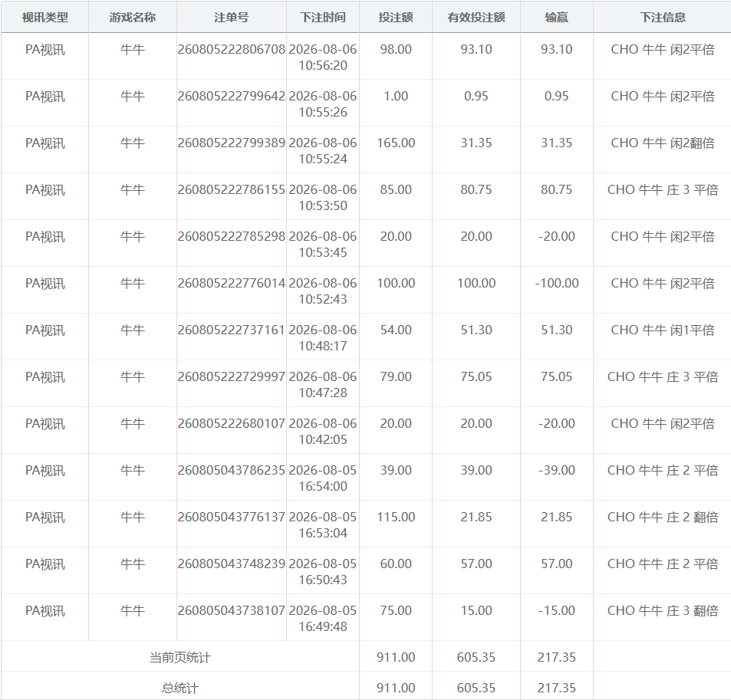Click the 输赢 column header

point(556,17)
